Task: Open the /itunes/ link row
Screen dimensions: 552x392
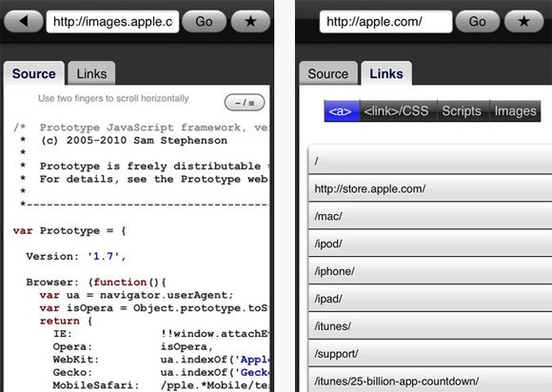Action: (430, 325)
